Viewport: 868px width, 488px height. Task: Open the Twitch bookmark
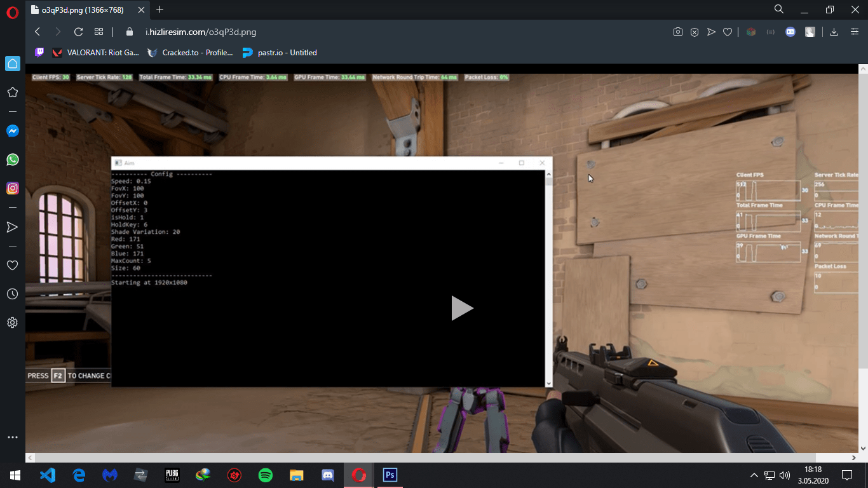tap(39, 53)
